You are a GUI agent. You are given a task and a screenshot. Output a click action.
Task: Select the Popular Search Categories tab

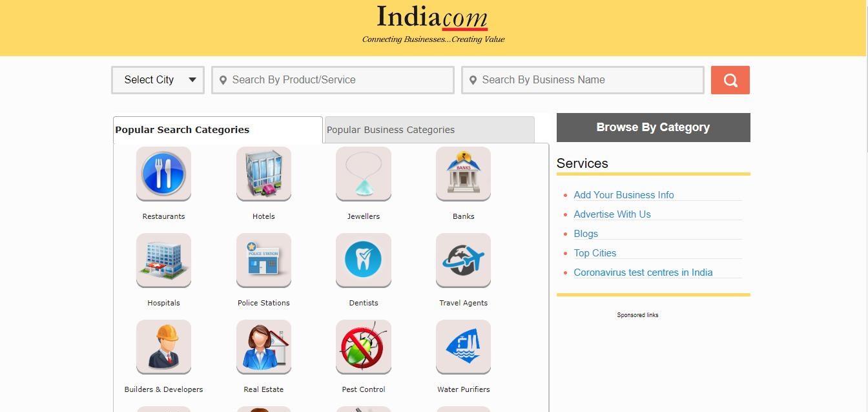(x=218, y=130)
